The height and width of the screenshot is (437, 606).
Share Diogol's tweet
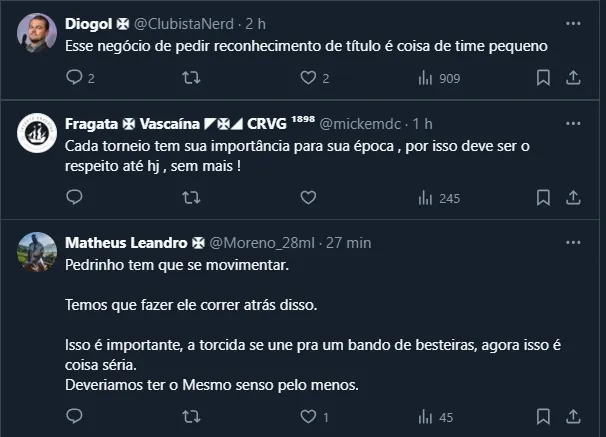[x=573, y=77]
